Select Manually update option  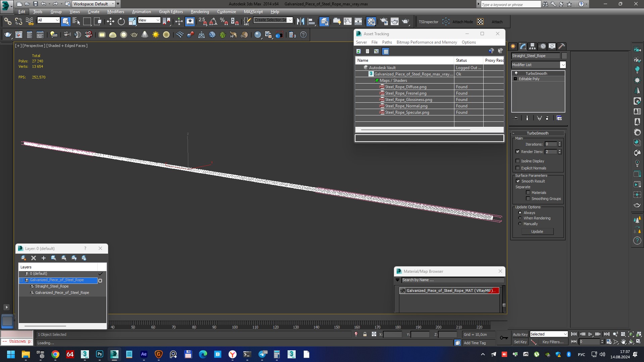click(520, 224)
